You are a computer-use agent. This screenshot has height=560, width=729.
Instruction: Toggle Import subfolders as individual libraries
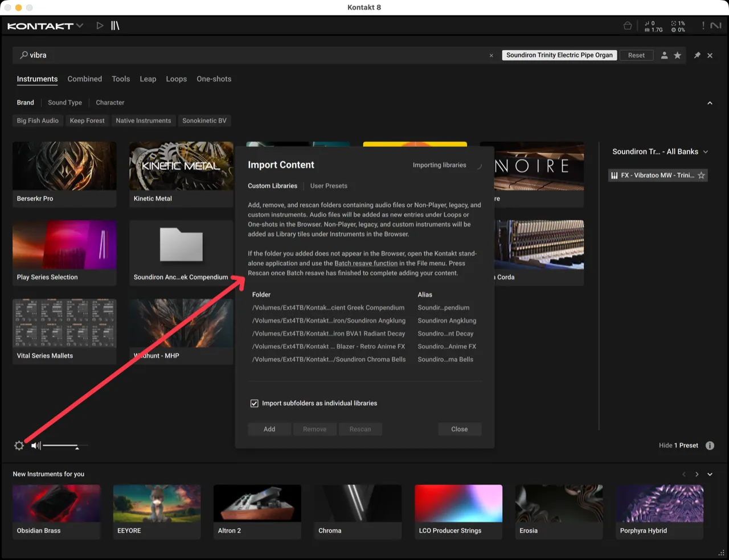255,403
